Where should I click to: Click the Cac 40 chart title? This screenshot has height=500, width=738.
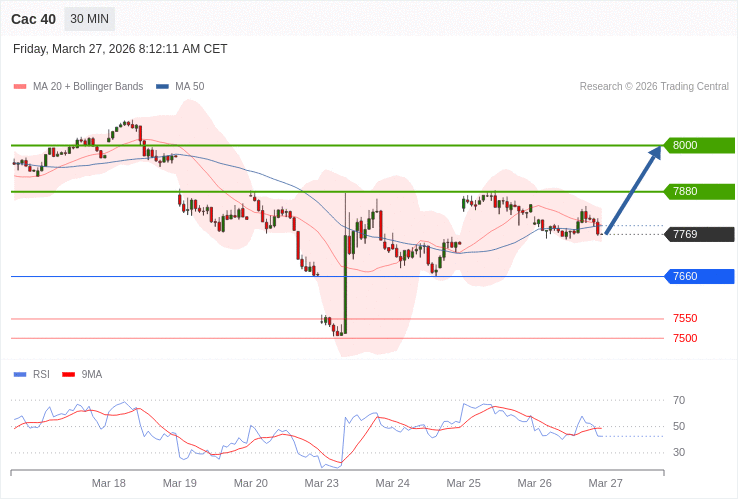point(33,19)
